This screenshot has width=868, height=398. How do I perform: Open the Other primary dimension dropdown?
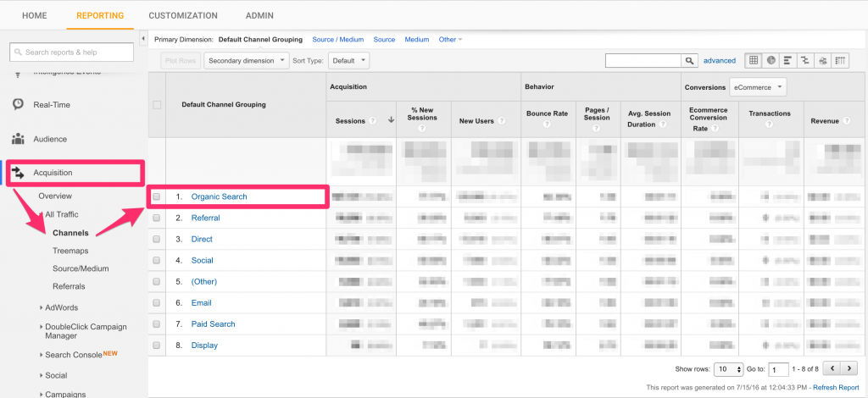450,40
